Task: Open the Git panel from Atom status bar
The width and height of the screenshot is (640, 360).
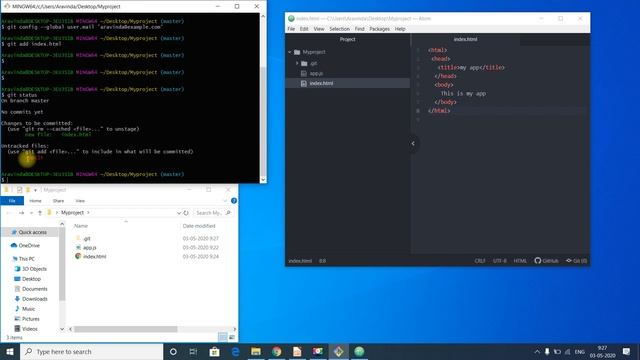Action: pos(576,260)
